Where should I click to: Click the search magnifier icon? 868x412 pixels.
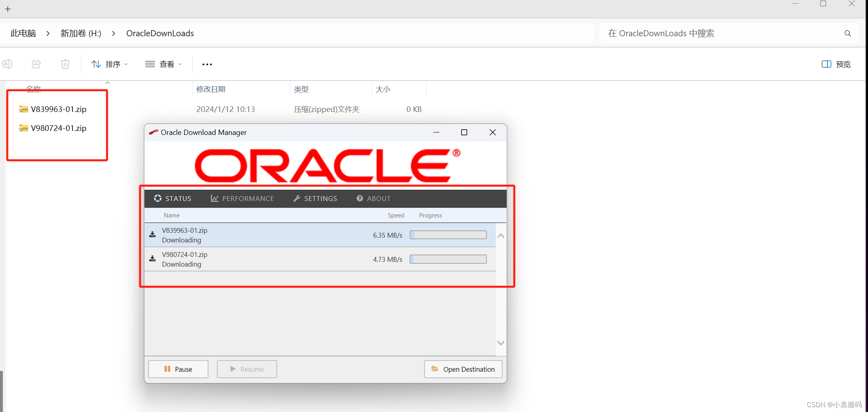(x=847, y=33)
